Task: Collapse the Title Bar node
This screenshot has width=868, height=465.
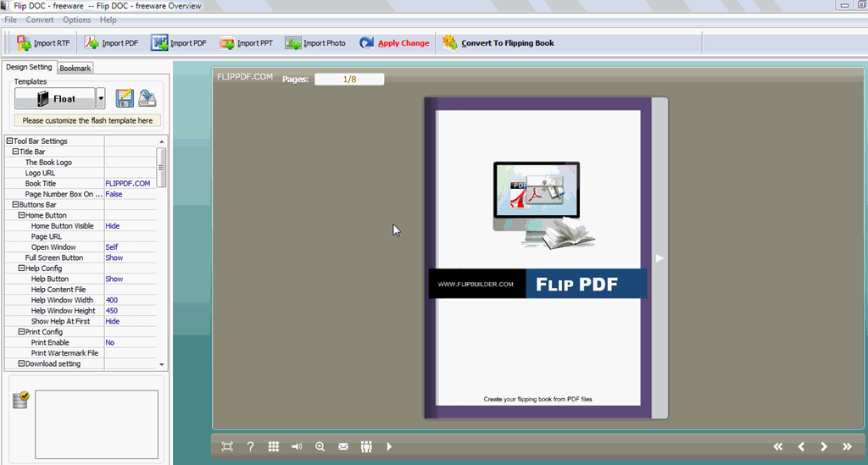Action: 15,152
